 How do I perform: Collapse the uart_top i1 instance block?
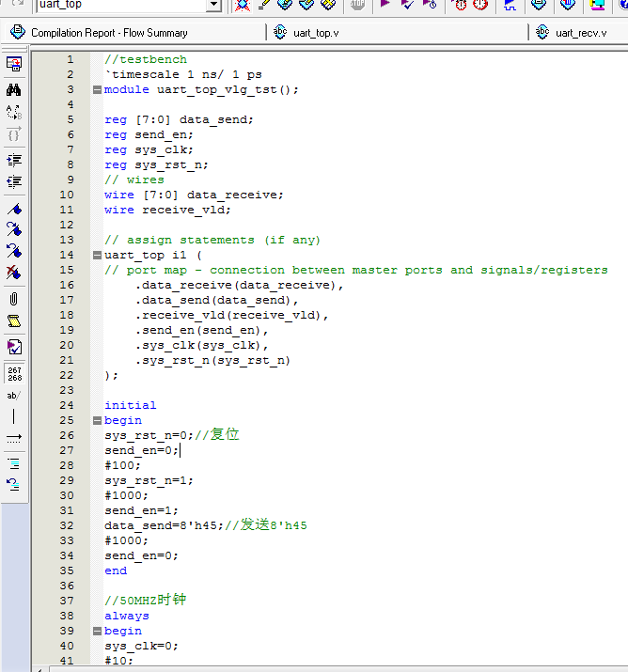click(97, 255)
